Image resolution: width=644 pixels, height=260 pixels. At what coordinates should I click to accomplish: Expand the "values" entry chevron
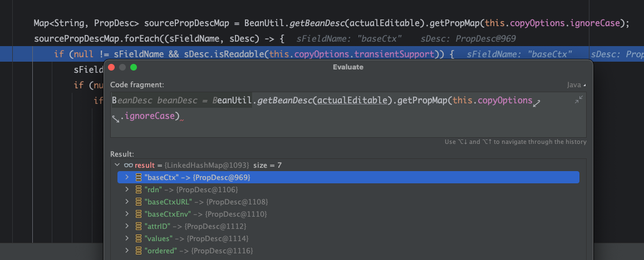click(127, 238)
